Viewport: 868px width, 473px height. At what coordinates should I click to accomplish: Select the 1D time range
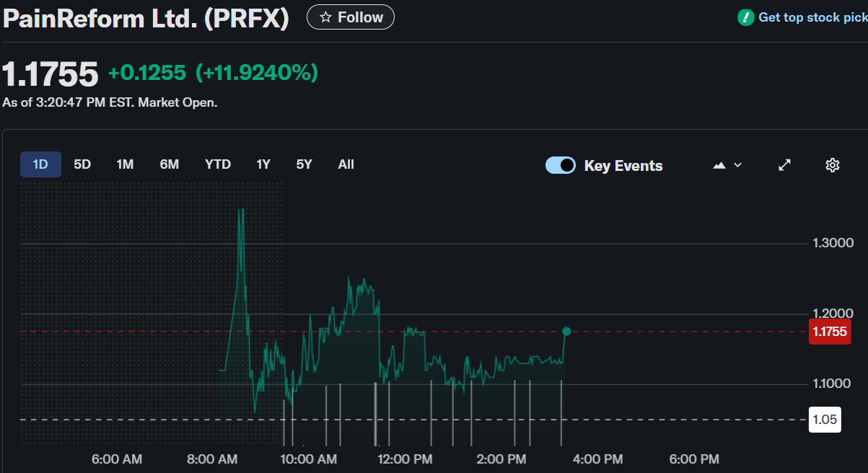tap(40, 164)
